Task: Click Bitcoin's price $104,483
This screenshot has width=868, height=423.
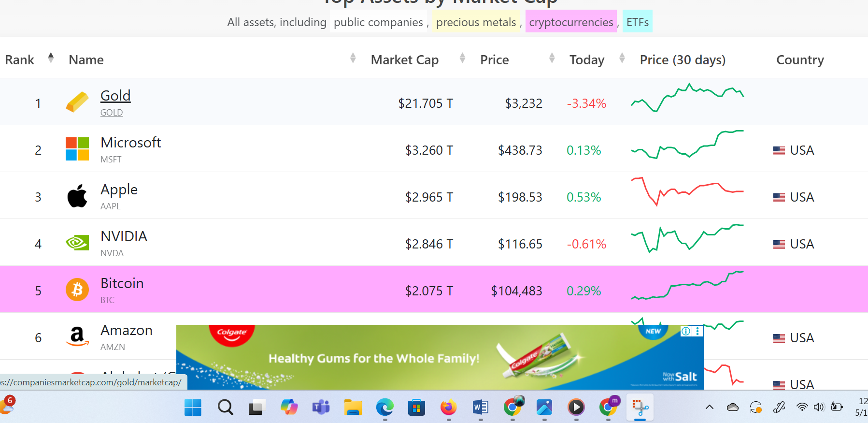Action: click(516, 291)
